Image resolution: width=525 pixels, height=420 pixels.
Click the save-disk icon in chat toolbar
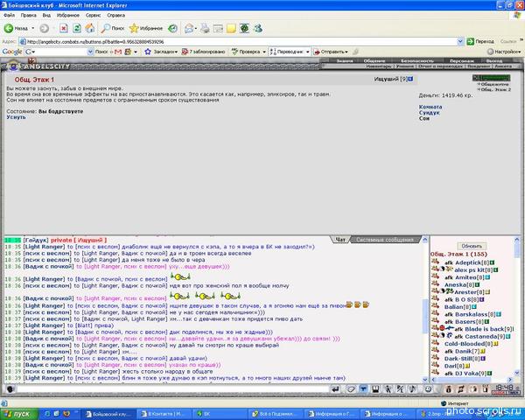click(x=375, y=388)
